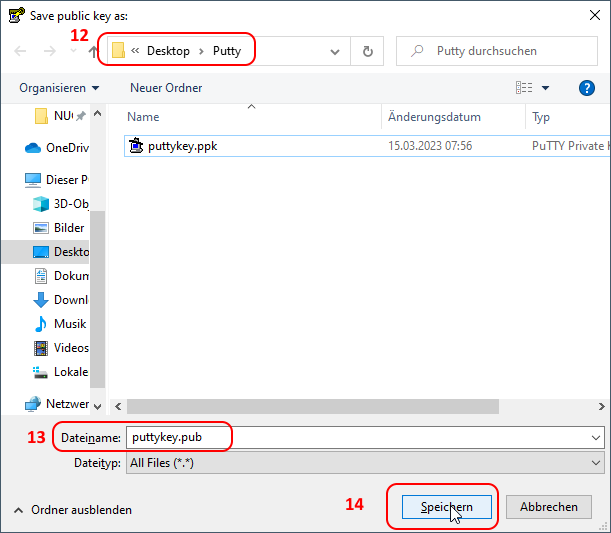Image resolution: width=611 pixels, height=533 pixels.
Task: Click the back navigation arrow
Action: (21, 51)
